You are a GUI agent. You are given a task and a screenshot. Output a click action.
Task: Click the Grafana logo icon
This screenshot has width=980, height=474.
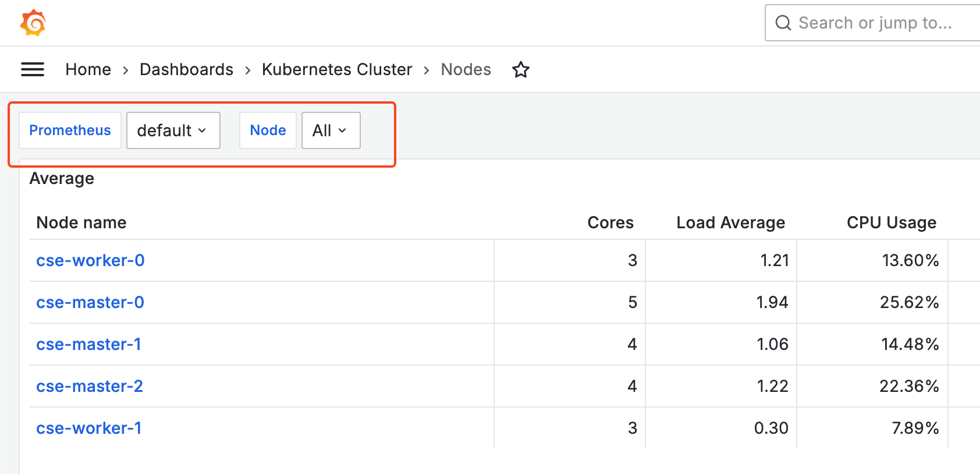(x=33, y=23)
